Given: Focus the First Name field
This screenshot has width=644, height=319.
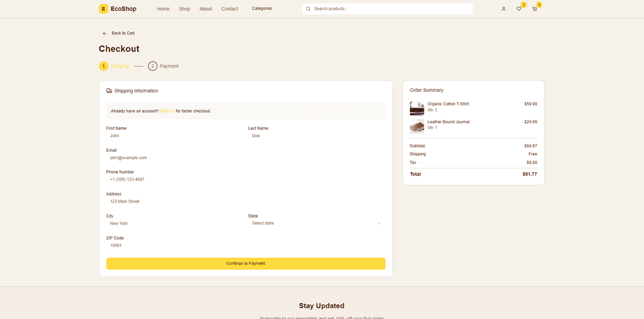Looking at the screenshot, I should [x=175, y=136].
